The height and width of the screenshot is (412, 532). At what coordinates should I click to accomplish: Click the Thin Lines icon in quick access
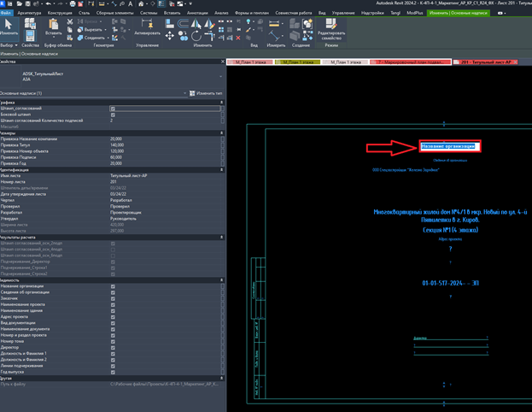[x=161, y=3]
